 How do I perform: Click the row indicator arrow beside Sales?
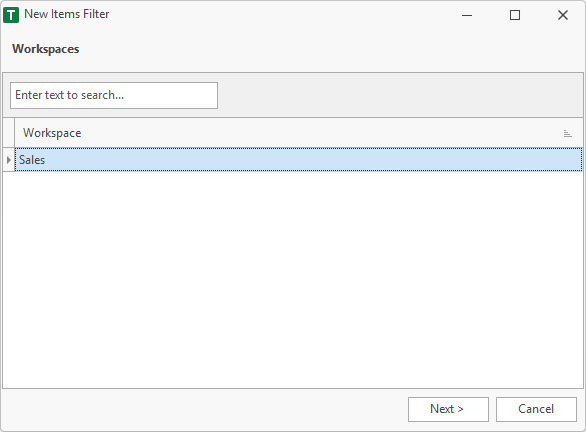pyautogui.click(x=9, y=160)
